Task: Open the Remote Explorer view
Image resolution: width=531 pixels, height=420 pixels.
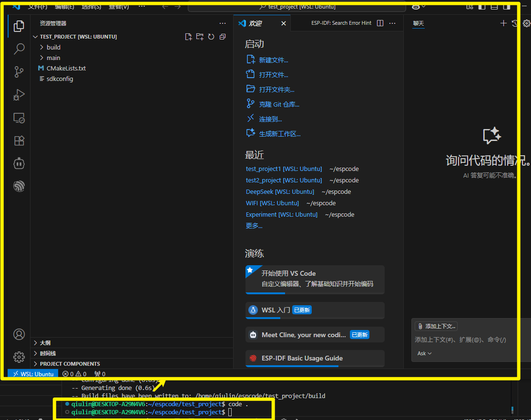Action: coord(19,118)
